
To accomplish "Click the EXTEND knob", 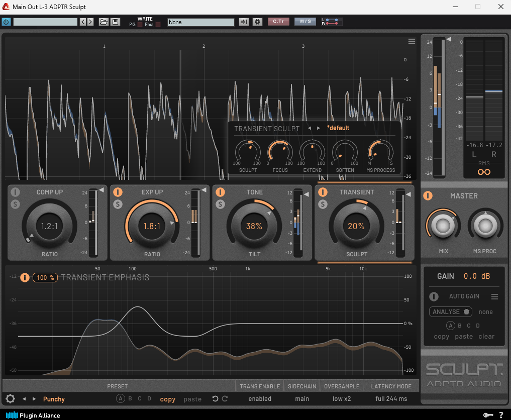I will tap(312, 152).
